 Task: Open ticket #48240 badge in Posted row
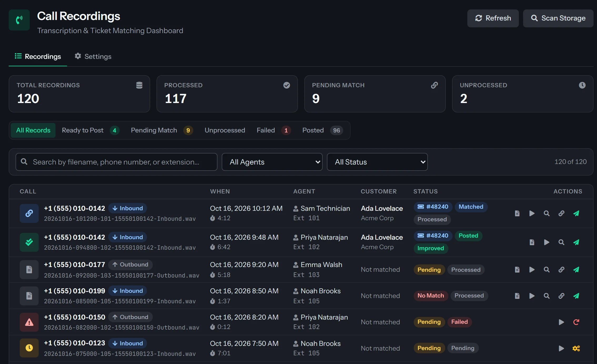[433, 236]
